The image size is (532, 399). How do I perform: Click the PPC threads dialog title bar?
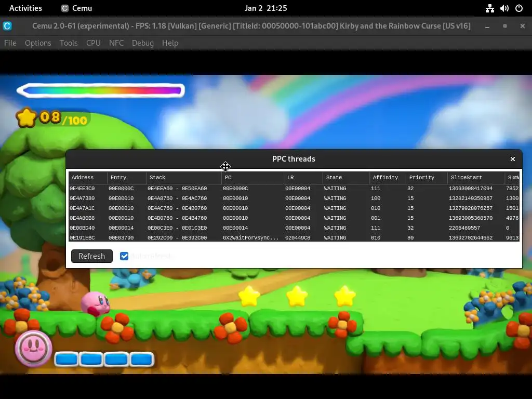(x=294, y=159)
